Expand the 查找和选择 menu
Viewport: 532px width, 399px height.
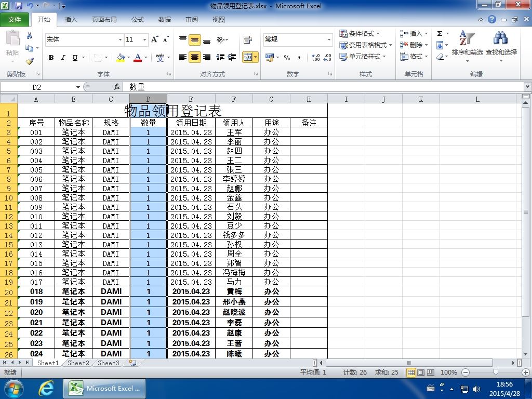501,47
